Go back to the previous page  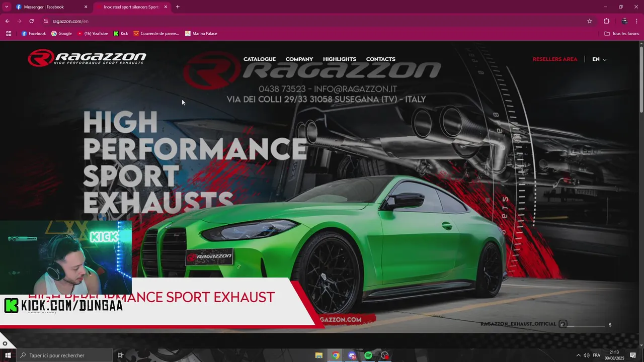pos(8,21)
